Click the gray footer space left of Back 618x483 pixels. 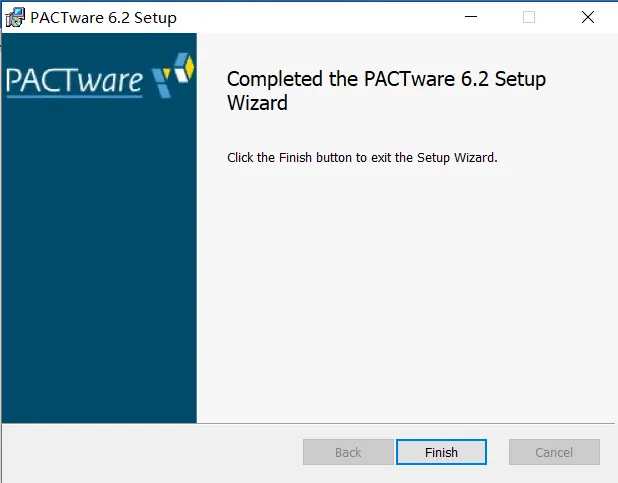tap(150, 452)
